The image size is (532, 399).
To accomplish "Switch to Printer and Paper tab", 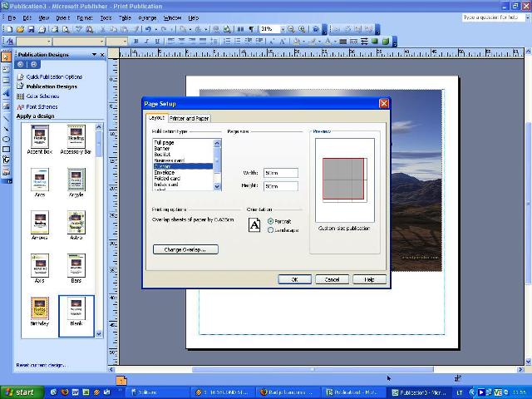I will pyautogui.click(x=190, y=119).
